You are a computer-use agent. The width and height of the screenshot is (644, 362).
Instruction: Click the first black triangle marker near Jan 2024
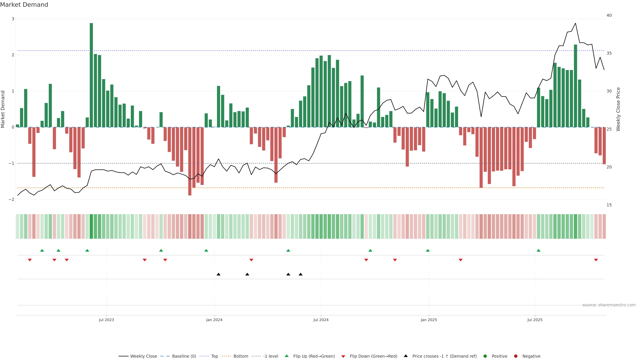coord(219,274)
